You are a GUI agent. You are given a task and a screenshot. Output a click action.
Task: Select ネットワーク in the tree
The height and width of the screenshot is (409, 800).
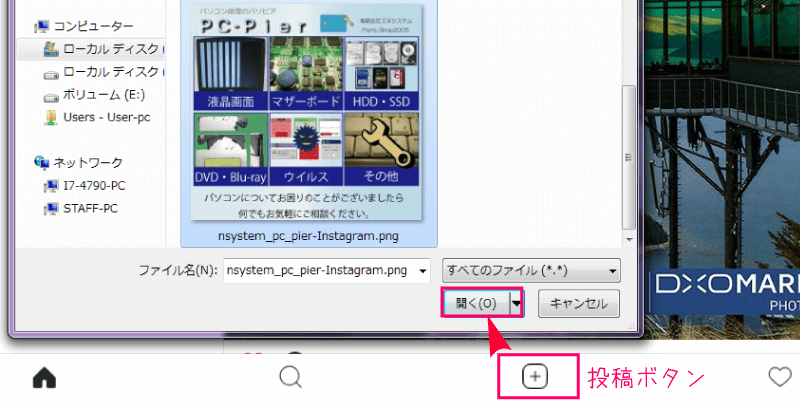(x=79, y=163)
